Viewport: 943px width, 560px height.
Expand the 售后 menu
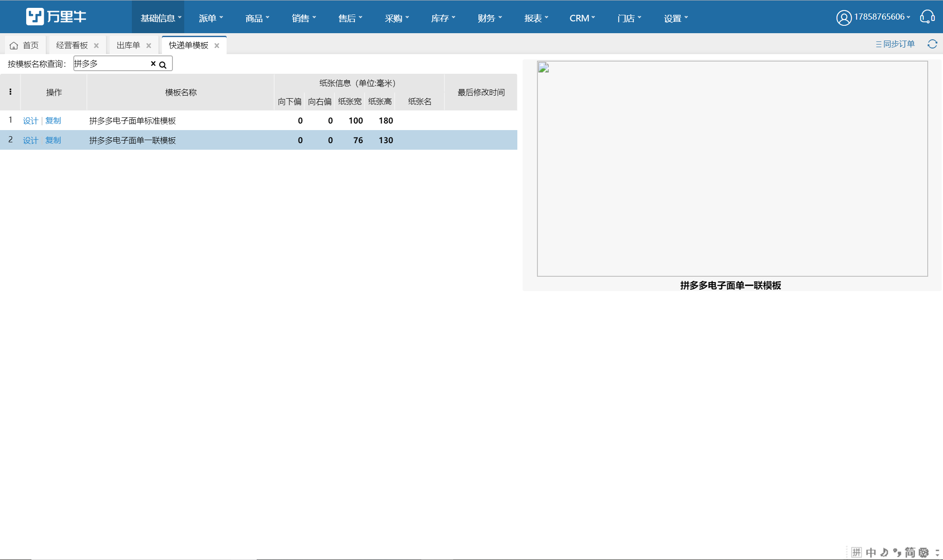click(350, 18)
